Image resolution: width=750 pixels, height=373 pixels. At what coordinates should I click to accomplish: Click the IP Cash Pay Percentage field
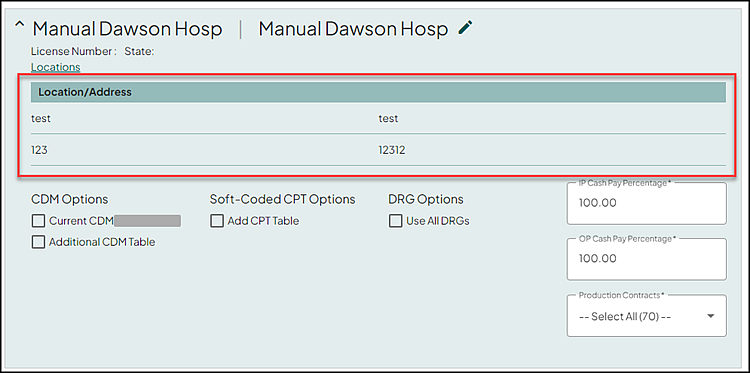(x=647, y=203)
